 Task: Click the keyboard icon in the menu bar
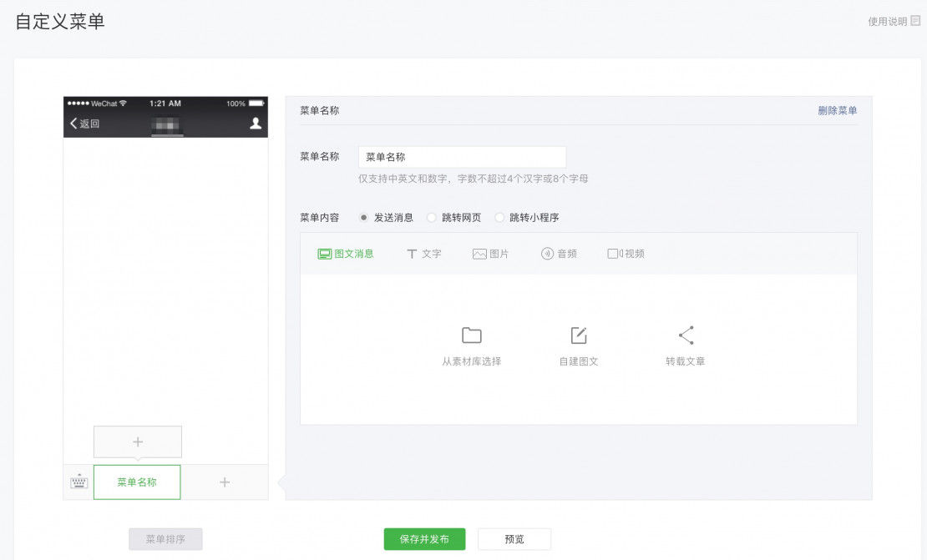coord(78,482)
